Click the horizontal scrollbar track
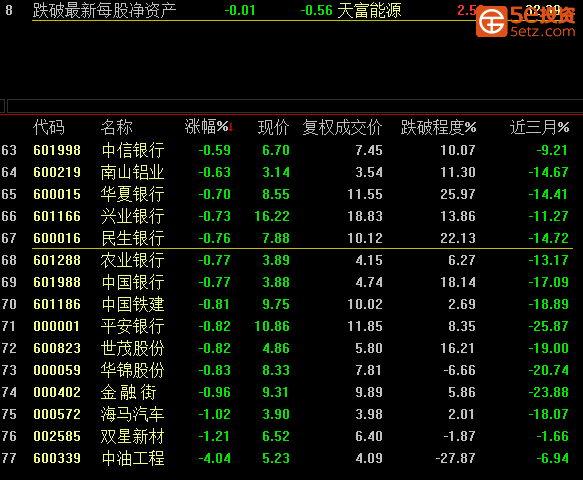The width and height of the screenshot is (583, 480). click(294, 106)
